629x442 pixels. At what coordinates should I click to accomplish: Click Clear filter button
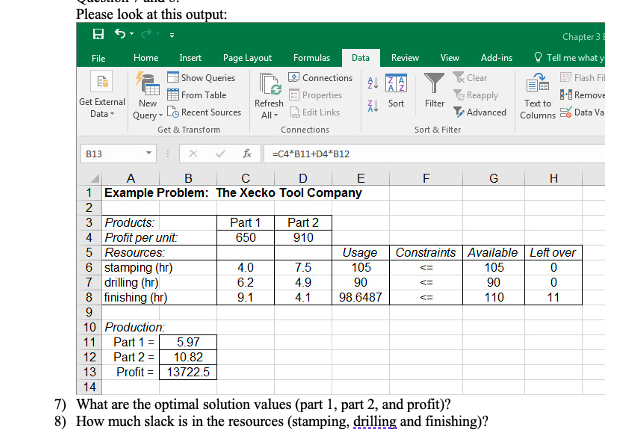(470, 77)
